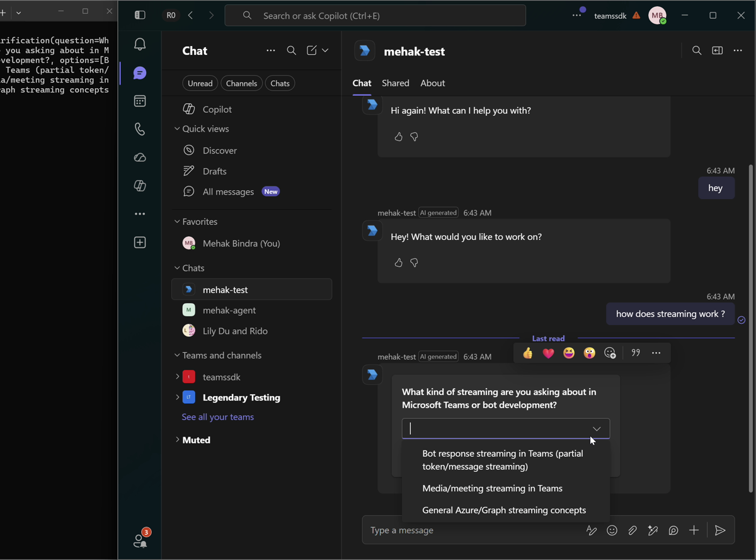Expand the Muted section
This screenshot has height=560, width=756.
pyautogui.click(x=177, y=440)
